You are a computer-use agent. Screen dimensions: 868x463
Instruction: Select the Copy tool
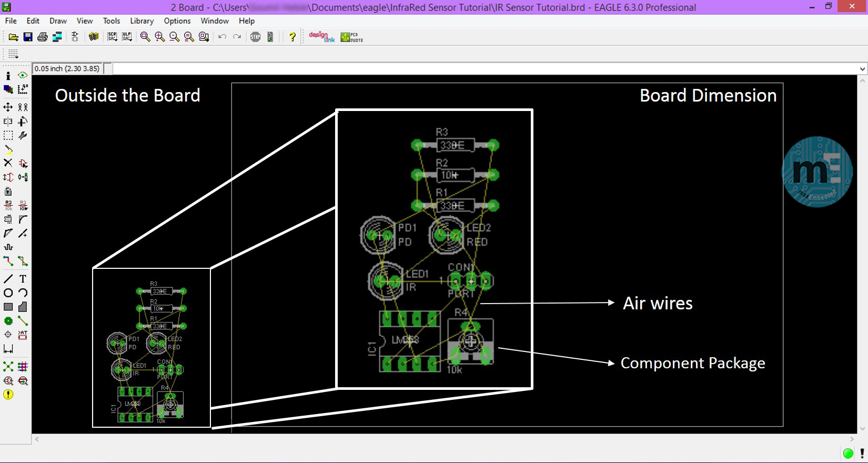pos(23,107)
